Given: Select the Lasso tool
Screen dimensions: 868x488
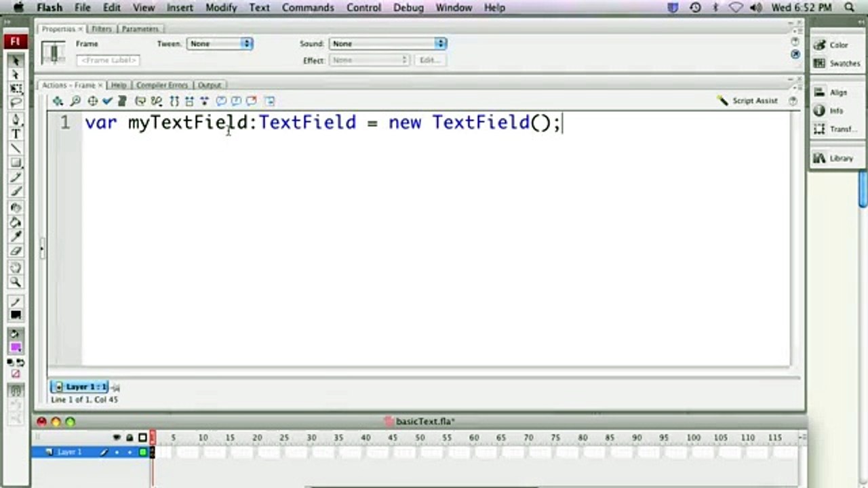Looking at the screenshot, I should pyautogui.click(x=16, y=103).
